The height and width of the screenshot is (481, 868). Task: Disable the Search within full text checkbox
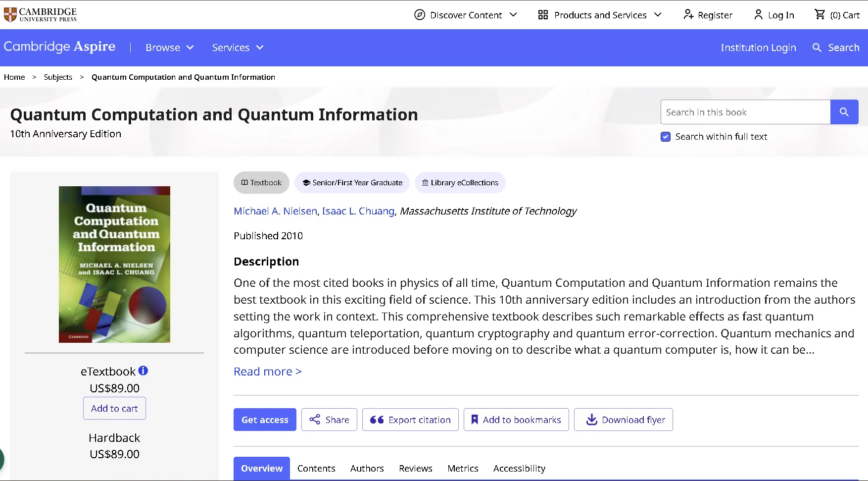[x=665, y=137]
